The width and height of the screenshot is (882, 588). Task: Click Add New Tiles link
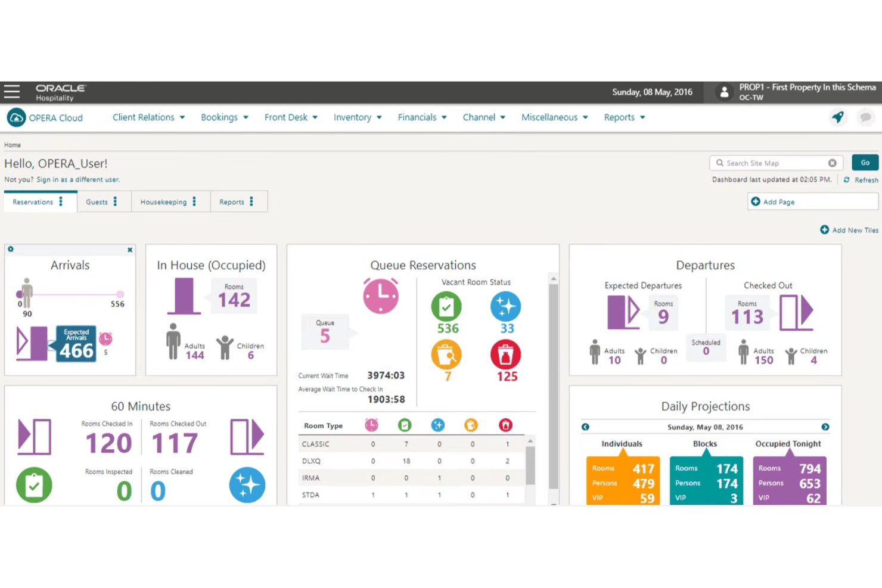(x=849, y=230)
